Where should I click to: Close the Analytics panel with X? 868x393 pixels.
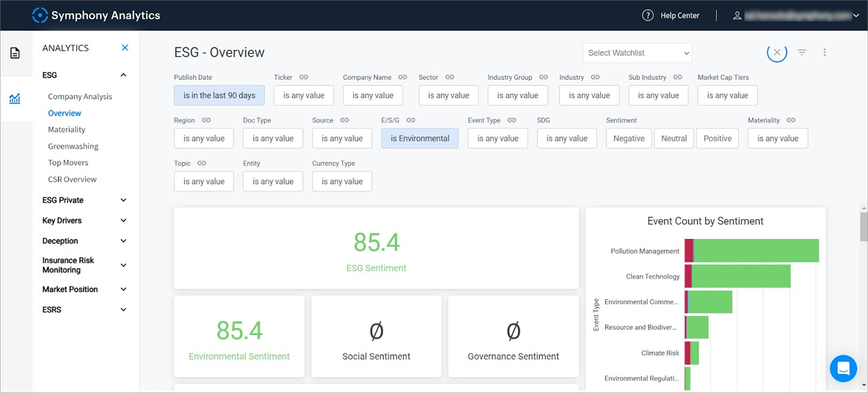[x=125, y=48]
